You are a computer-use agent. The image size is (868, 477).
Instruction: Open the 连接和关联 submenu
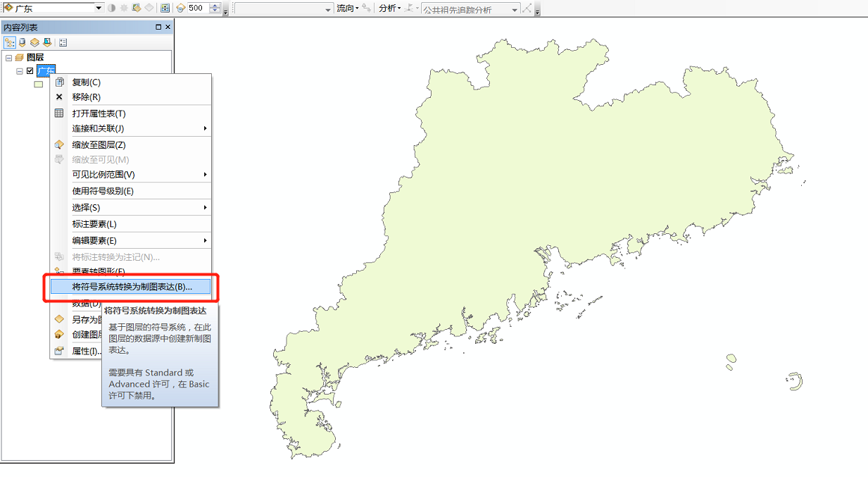139,128
